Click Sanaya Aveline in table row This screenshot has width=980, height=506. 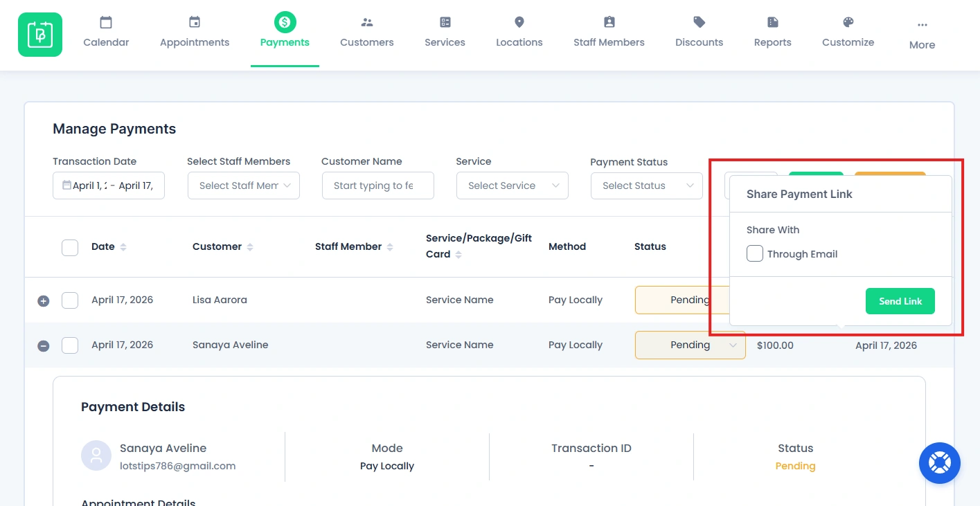(x=230, y=345)
